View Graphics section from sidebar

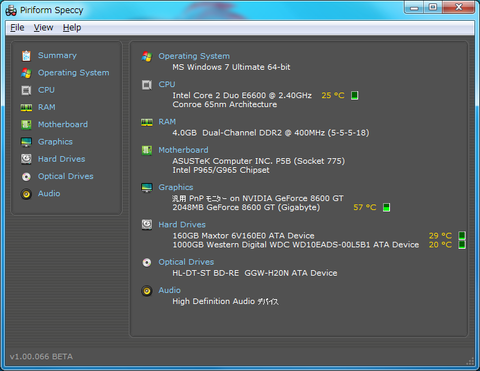(55, 142)
